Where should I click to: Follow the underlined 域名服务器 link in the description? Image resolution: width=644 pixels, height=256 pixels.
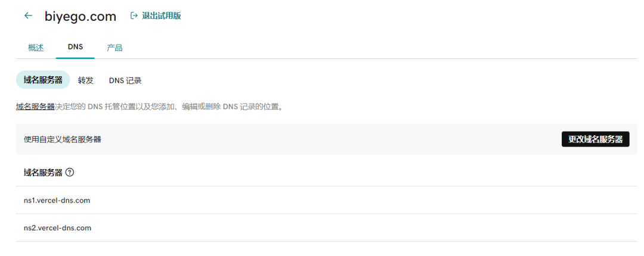(x=35, y=107)
